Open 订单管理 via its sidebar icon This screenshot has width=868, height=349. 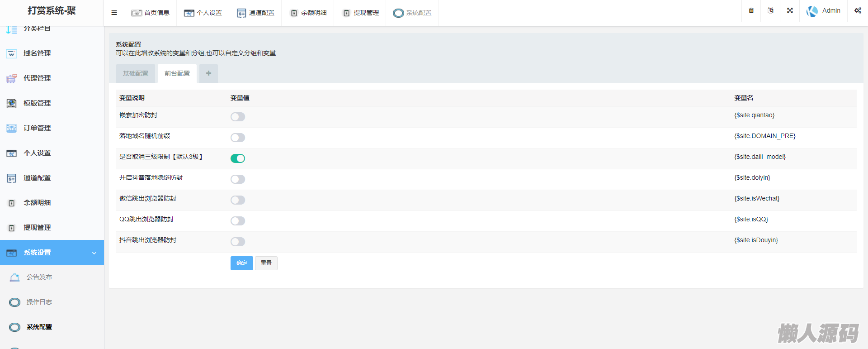[x=11, y=129]
